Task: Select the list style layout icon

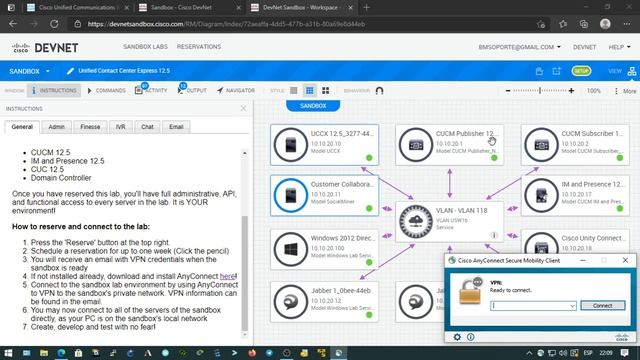Action: [x=293, y=91]
